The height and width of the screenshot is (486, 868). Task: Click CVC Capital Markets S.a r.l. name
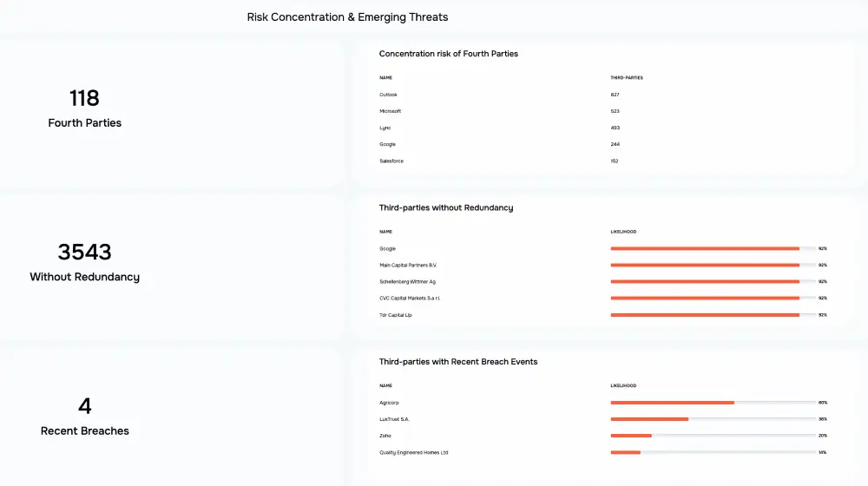[410, 298]
